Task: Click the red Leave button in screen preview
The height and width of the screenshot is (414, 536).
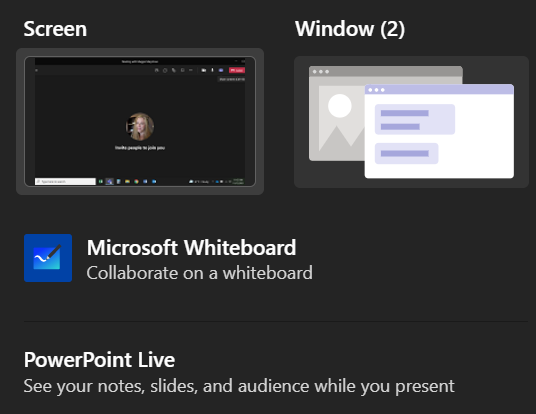Action: [x=237, y=70]
